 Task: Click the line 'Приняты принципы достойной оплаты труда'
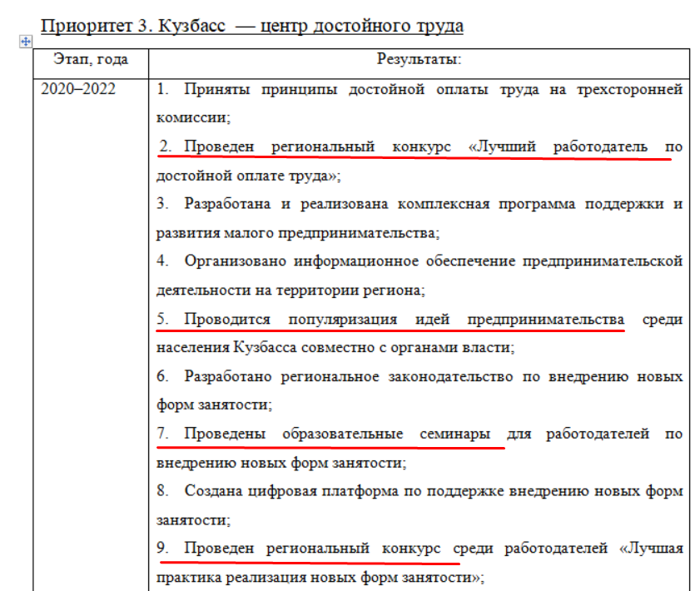pos(361,89)
